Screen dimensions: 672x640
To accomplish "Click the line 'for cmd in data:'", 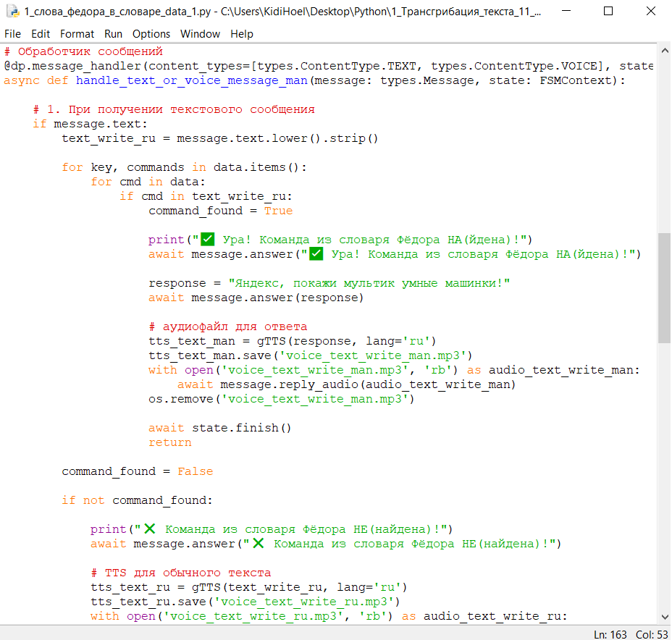I will click(x=148, y=182).
